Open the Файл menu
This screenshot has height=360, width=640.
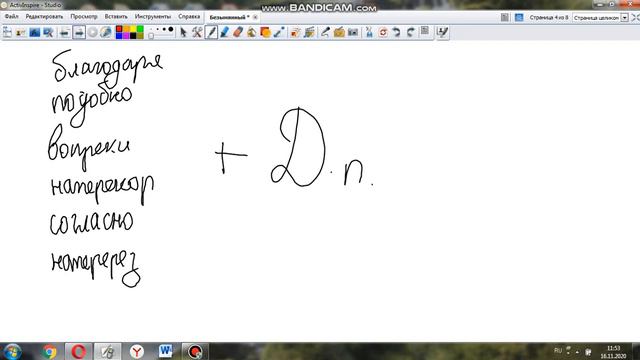click(11, 17)
